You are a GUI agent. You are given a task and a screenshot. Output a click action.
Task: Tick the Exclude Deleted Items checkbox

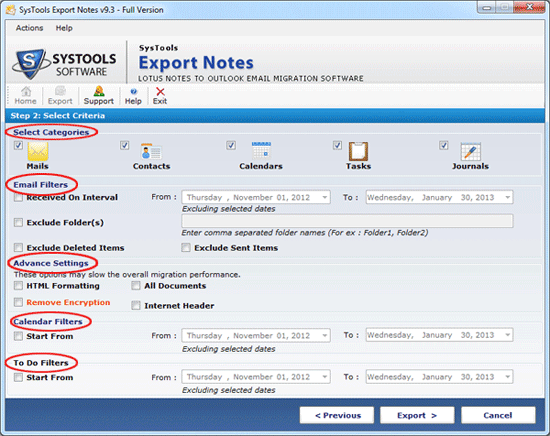tap(18, 248)
